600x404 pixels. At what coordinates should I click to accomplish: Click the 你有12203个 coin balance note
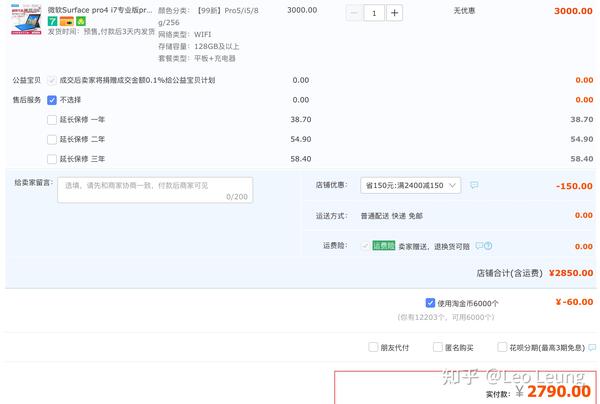point(446,317)
